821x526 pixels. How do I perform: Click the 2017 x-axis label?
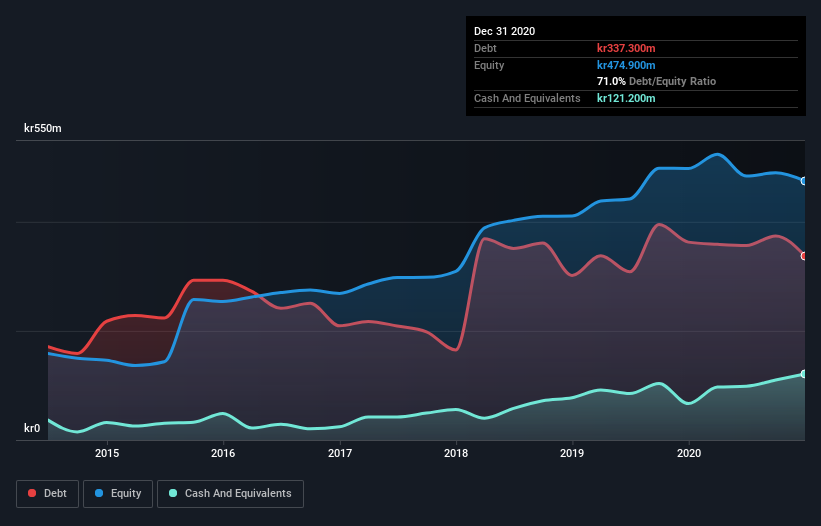coord(340,453)
